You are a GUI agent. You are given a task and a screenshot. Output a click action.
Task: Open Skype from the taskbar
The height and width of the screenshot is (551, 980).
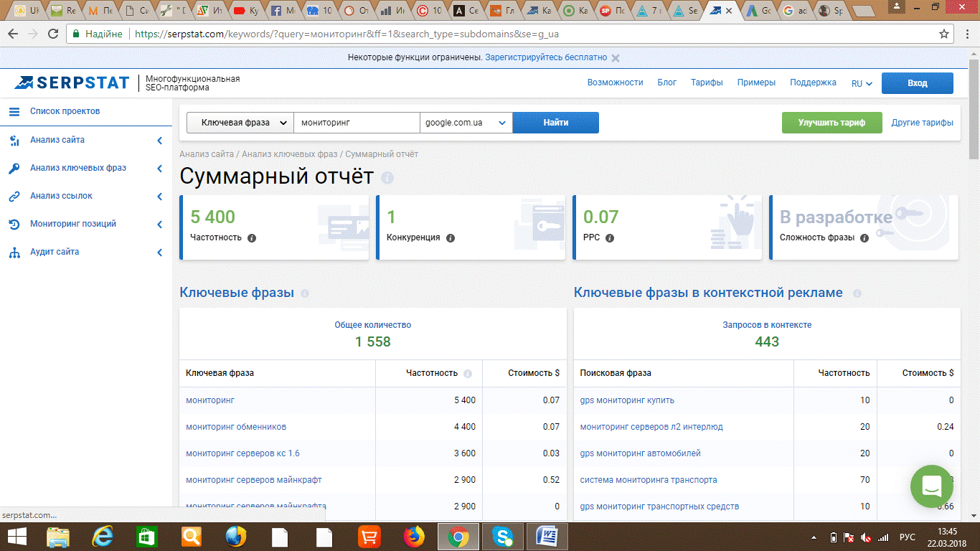pyautogui.click(x=503, y=537)
